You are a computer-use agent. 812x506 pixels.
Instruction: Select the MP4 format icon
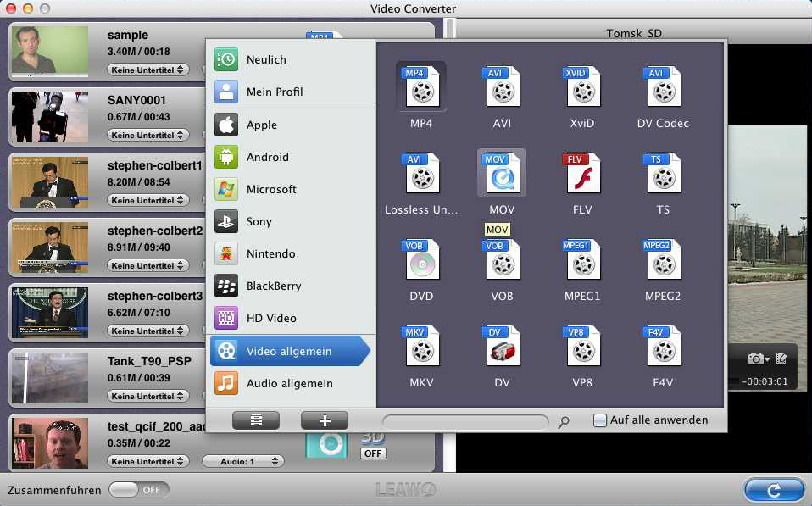coord(421,87)
